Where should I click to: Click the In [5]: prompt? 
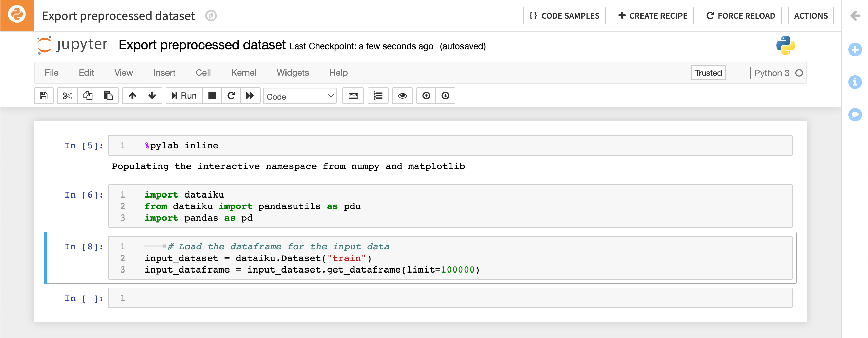tap(84, 146)
